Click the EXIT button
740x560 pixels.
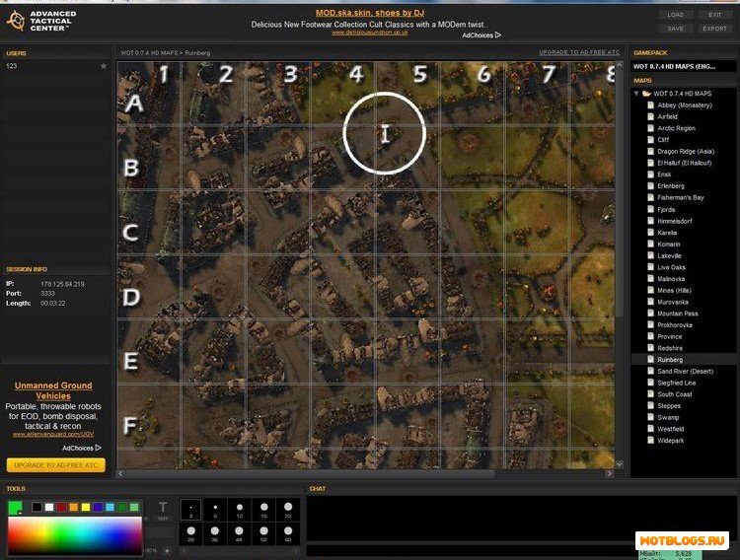(714, 15)
